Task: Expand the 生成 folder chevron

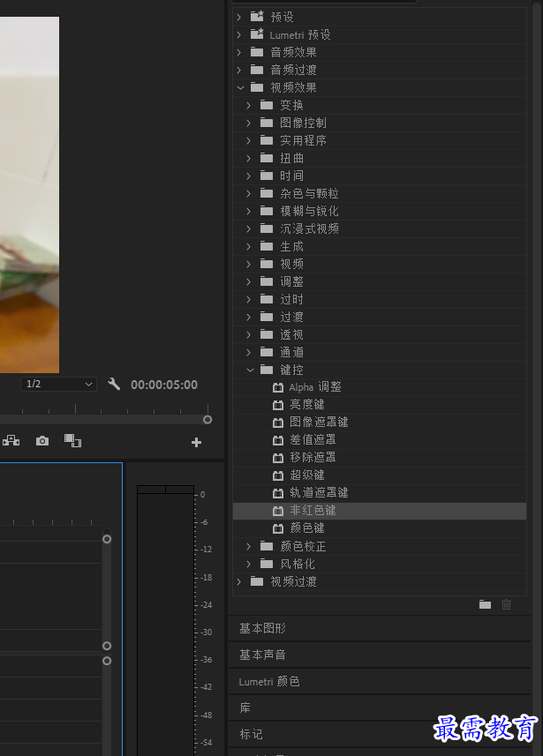Action: click(249, 246)
